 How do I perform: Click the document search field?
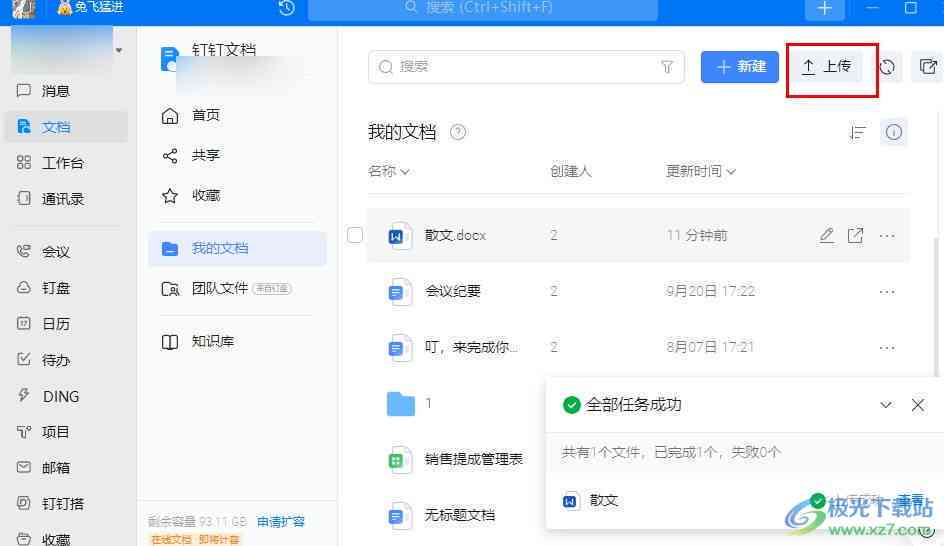[526, 67]
